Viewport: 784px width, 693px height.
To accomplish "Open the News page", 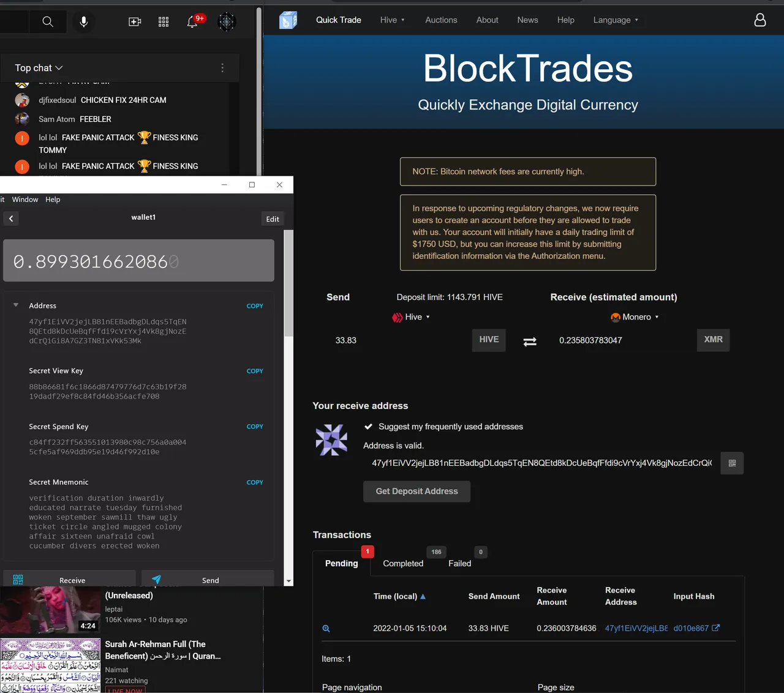I will 527,20.
